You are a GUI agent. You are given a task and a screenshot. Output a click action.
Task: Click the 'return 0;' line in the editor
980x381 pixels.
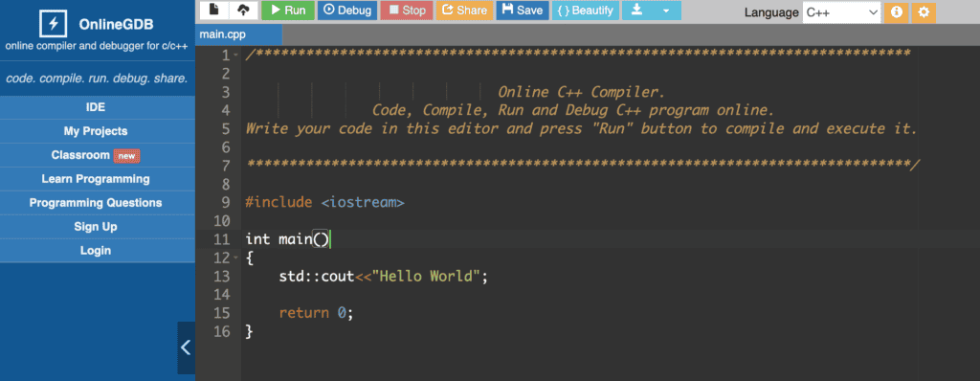click(316, 312)
